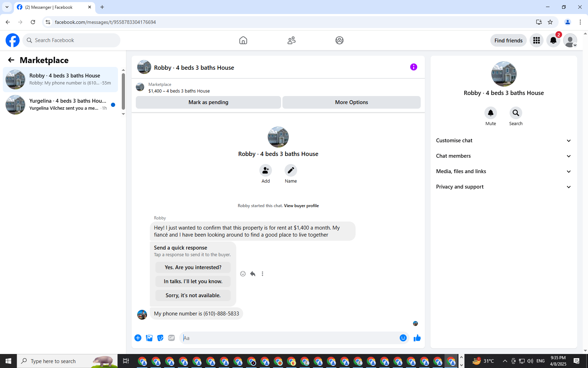Open the taskbar clock showing 9:35 PM
The width and height of the screenshot is (588, 368).
558,361
